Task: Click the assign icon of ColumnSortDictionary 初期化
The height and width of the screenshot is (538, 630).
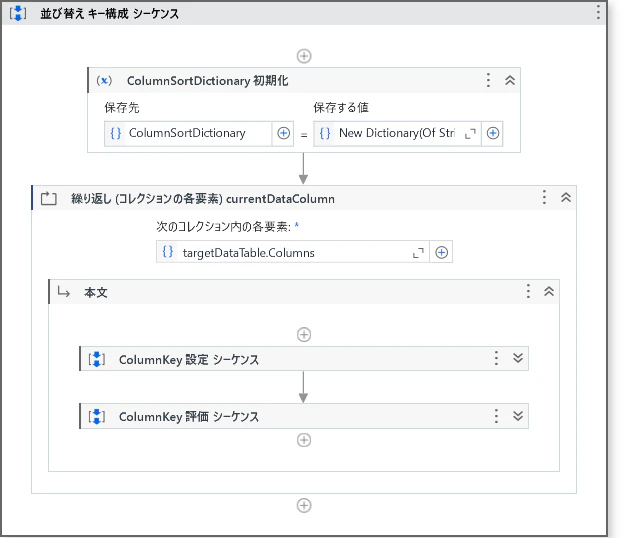Action: pos(104,80)
